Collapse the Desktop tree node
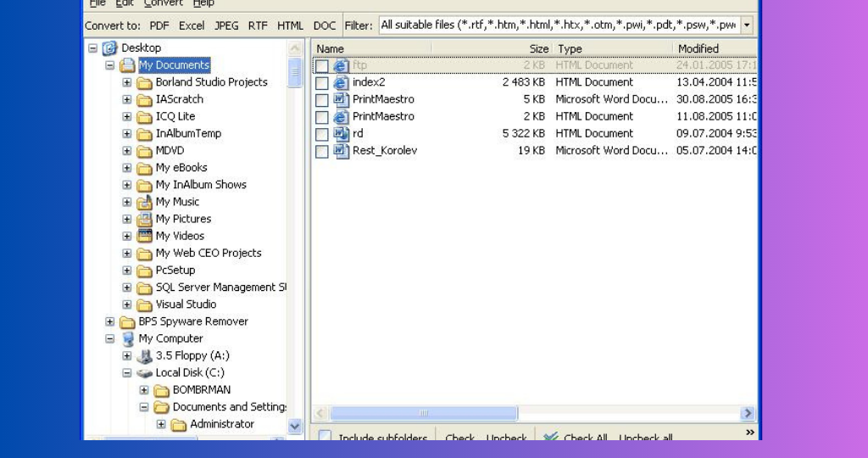Viewport: 868px width, 458px height. tap(93, 48)
